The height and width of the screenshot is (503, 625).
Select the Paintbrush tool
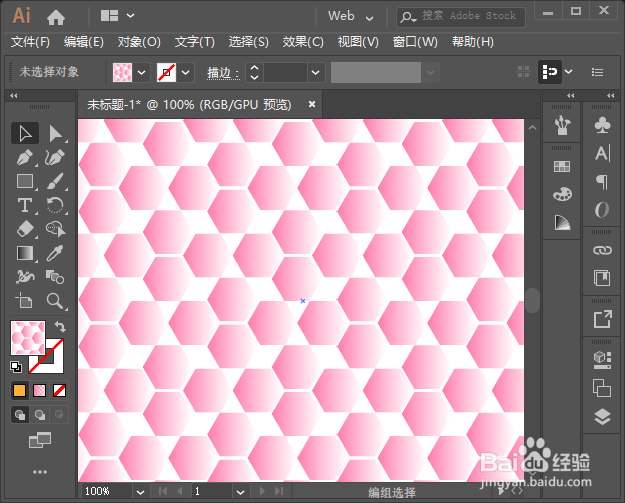click(x=55, y=181)
